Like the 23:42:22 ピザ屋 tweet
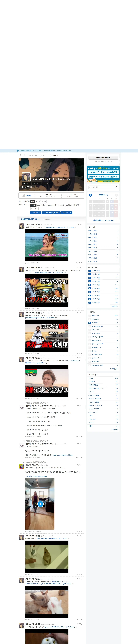 [82, 308]
